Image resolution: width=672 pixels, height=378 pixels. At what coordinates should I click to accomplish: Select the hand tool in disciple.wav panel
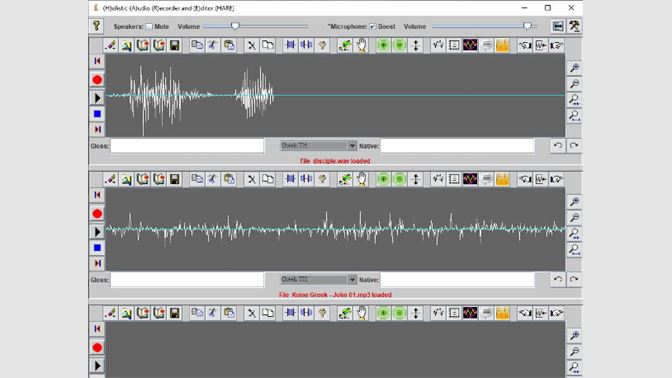click(362, 45)
